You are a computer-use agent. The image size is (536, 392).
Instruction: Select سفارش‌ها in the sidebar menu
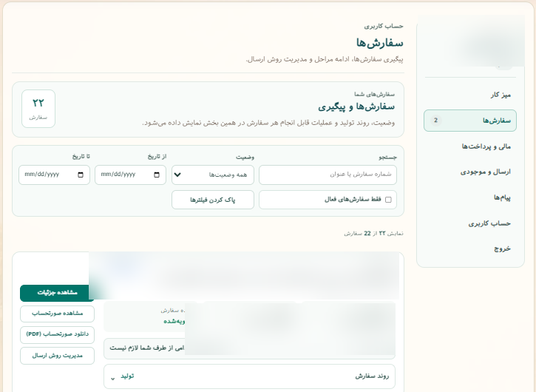click(470, 121)
